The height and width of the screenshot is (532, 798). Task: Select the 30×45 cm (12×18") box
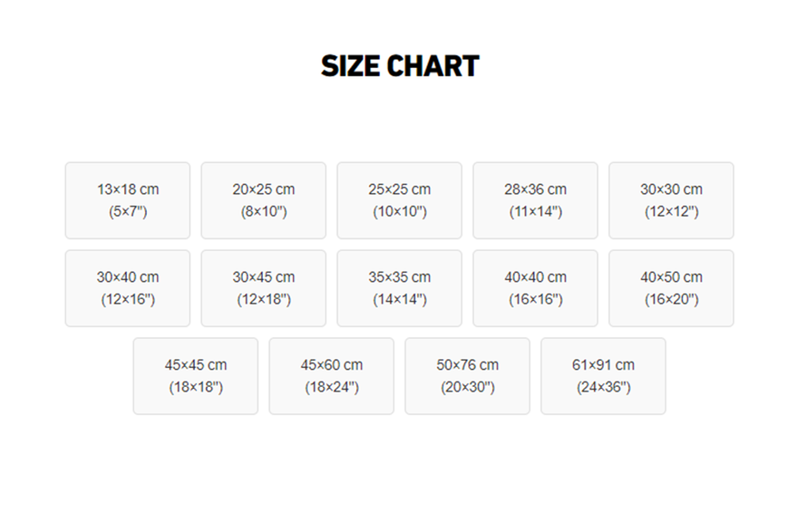(264, 288)
